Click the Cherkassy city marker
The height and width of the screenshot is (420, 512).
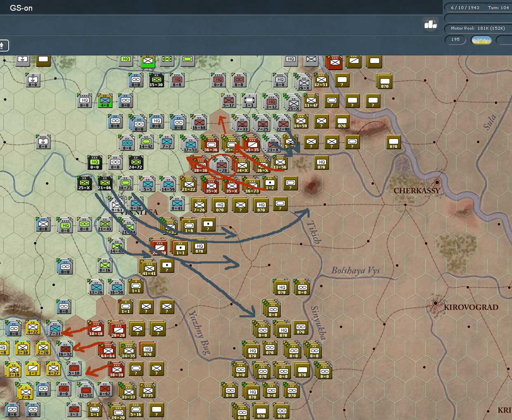coord(437,182)
